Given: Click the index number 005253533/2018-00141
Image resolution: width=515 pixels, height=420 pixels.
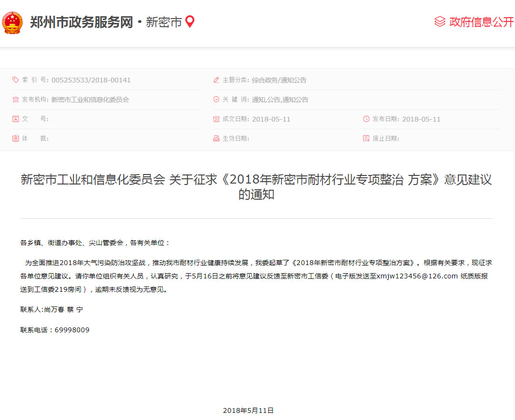Looking at the screenshot, I should click(91, 80).
